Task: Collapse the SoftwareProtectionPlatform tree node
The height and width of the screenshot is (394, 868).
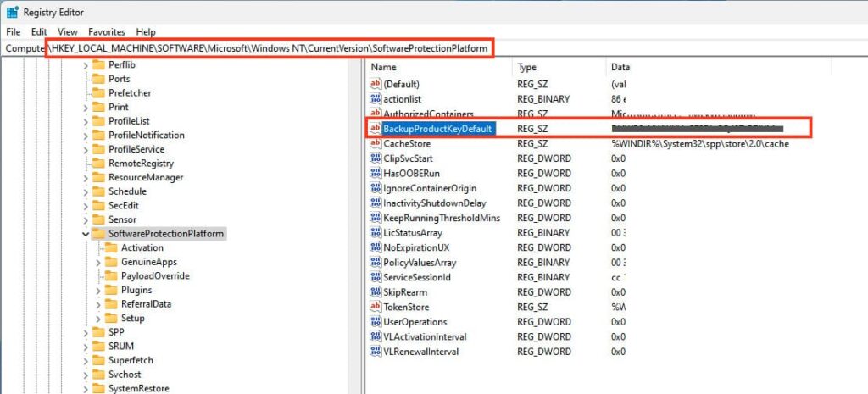Action: click(x=85, y=234)
